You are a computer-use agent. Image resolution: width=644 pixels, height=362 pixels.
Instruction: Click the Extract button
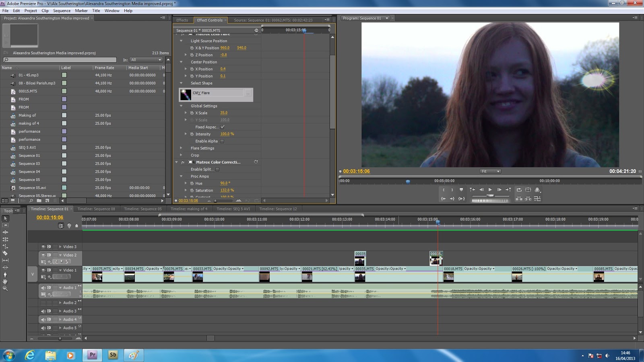click(x=528, y=199)
